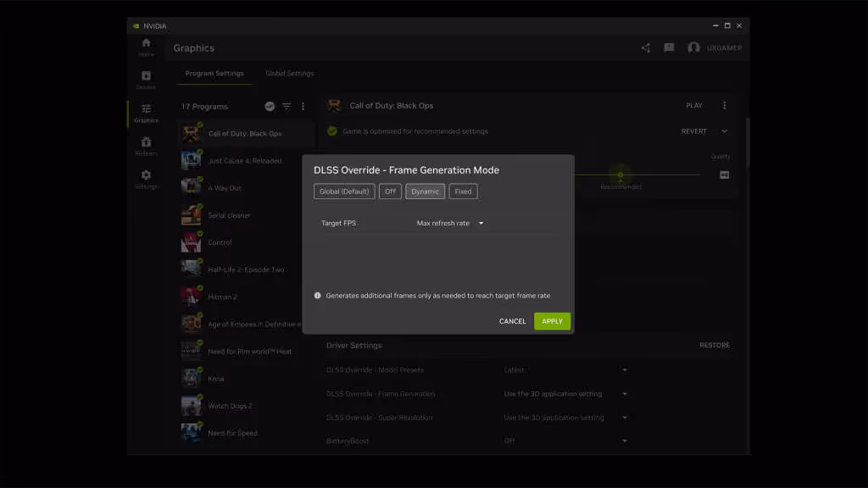Select Fixed frame generation mode
This screenshot has width=868, height=488.
[x=463, y=191]
